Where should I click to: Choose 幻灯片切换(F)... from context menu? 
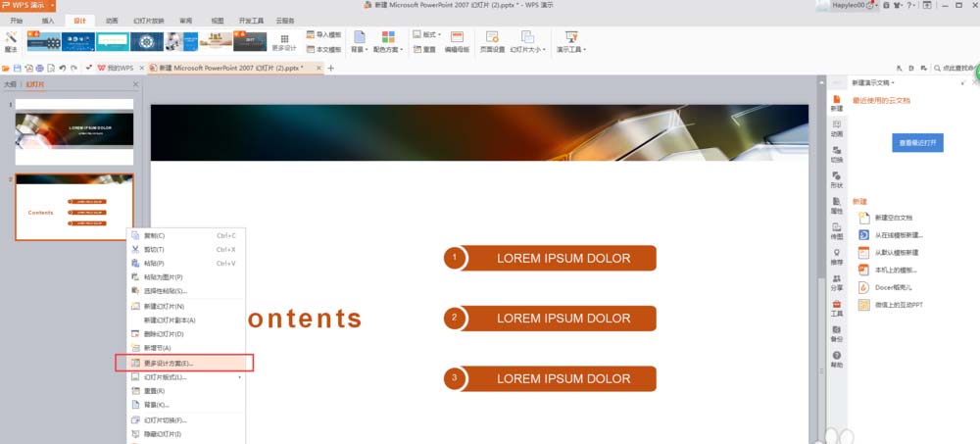point(185,420)
